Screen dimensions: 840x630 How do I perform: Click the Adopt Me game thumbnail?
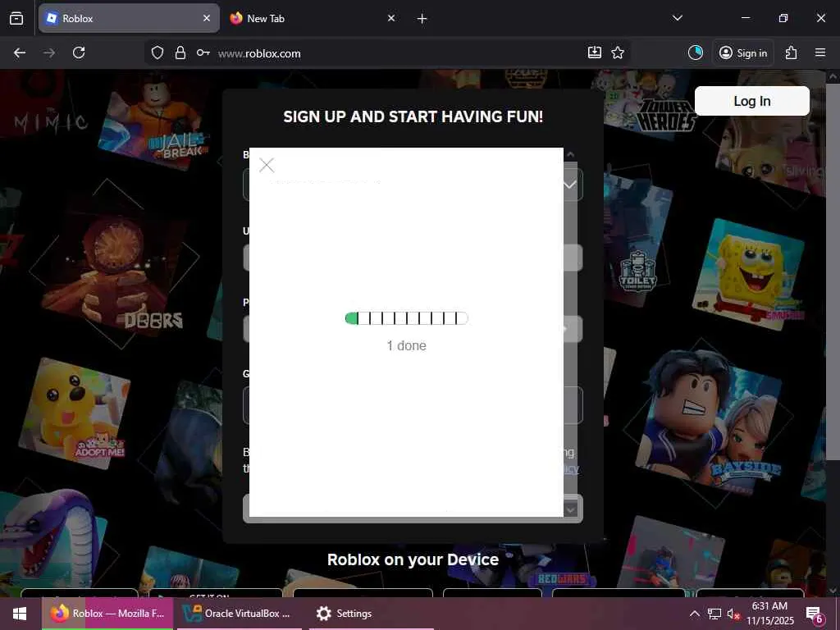[75, 413]
